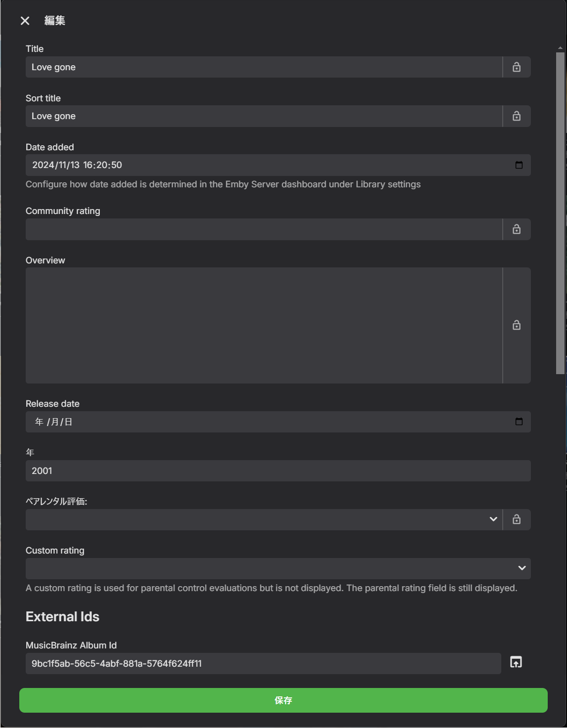Toggle the lock on Community rating field
The width and height of the screenshot is (567, 728).
click(517, 229)
